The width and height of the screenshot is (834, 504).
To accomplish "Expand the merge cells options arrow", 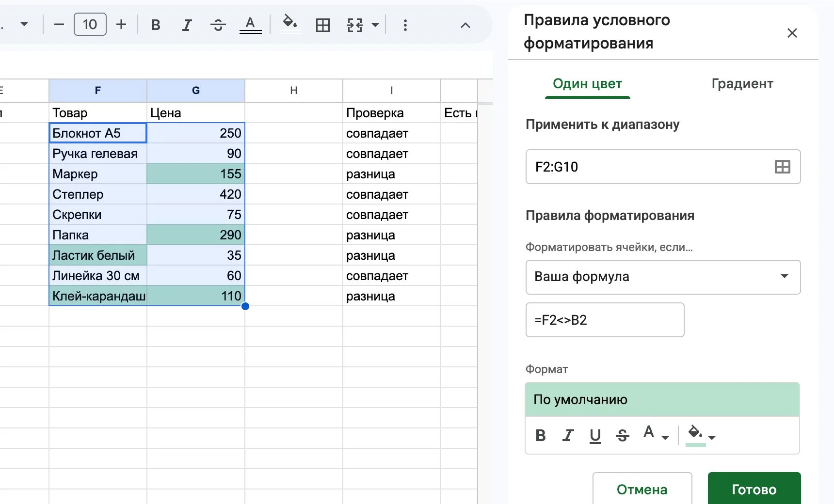I will tap(375, 25).
